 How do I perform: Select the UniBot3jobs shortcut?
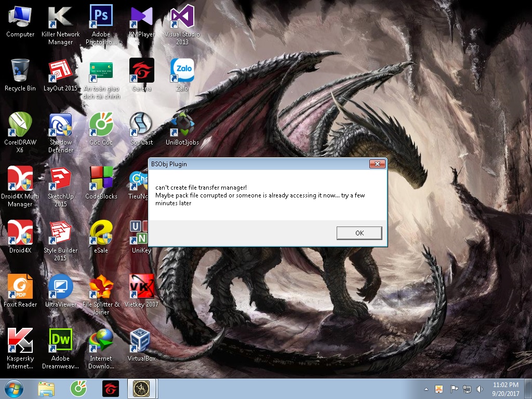(x=182, y=129)
